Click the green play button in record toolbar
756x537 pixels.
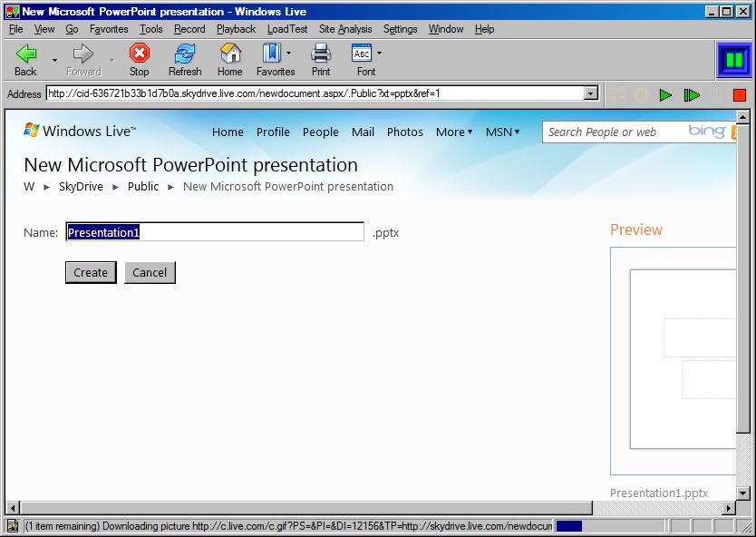coord(666,95)
